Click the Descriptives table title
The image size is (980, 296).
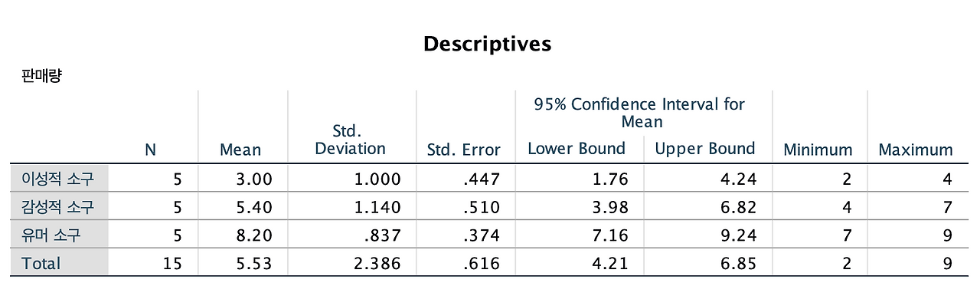pyautogui.click(x=487, y=44)
